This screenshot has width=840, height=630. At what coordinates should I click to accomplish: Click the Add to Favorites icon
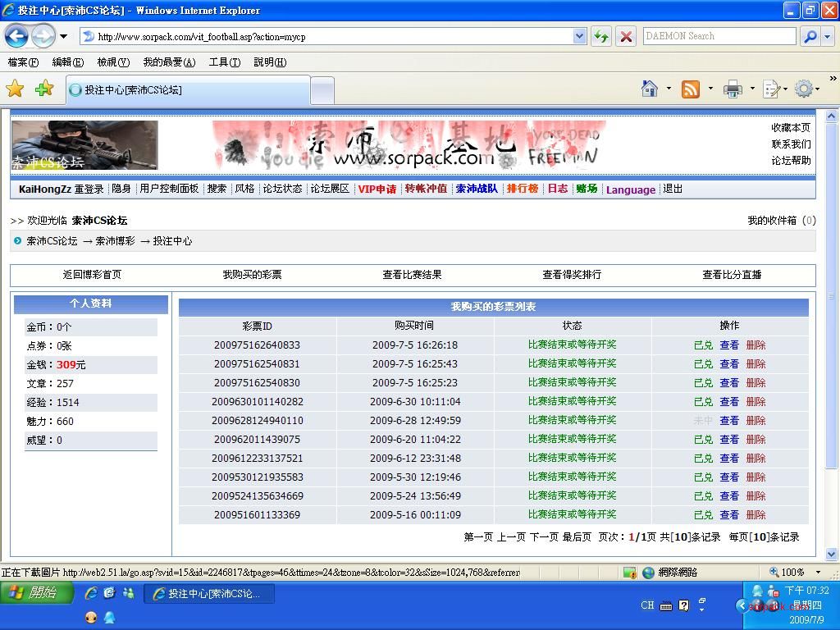[44, 89]
